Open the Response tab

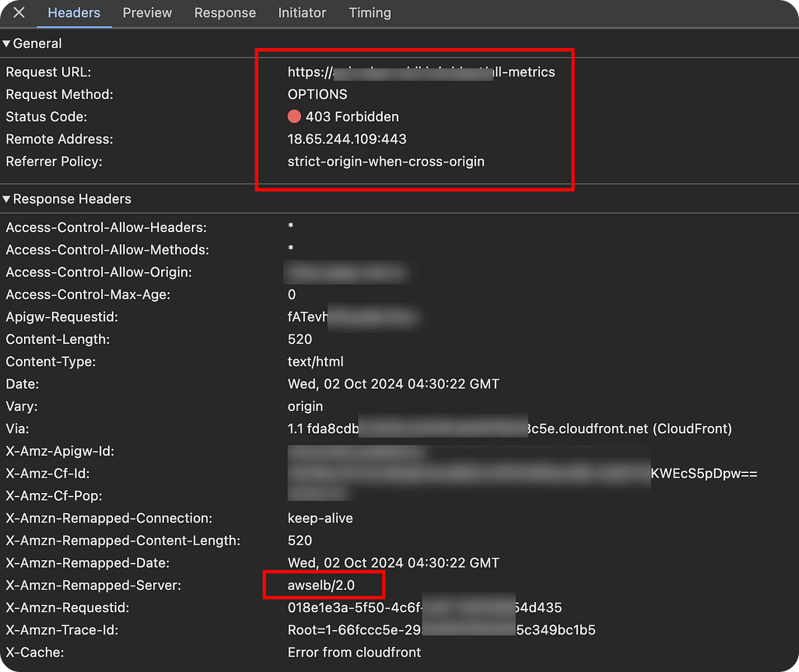click(225, 12)
